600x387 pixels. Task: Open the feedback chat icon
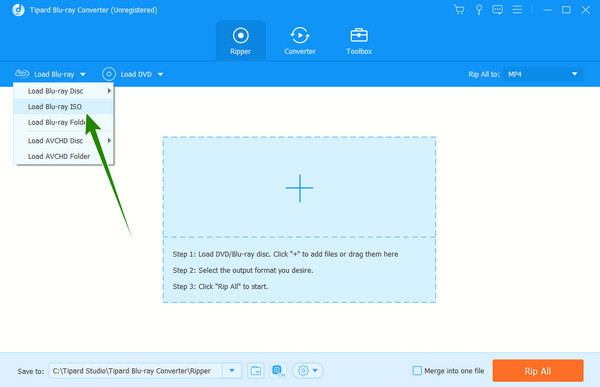[x=497, y=10]
